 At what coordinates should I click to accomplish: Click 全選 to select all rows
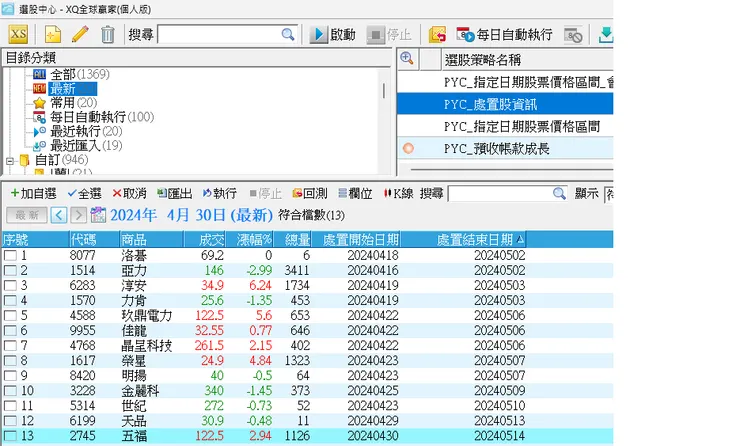pos(84,193)
